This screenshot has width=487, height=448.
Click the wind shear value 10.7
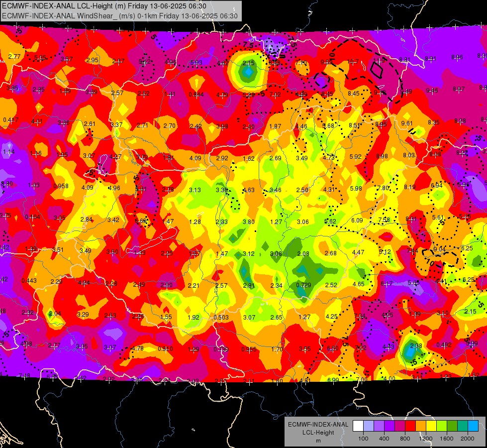[x=353, y=62]
